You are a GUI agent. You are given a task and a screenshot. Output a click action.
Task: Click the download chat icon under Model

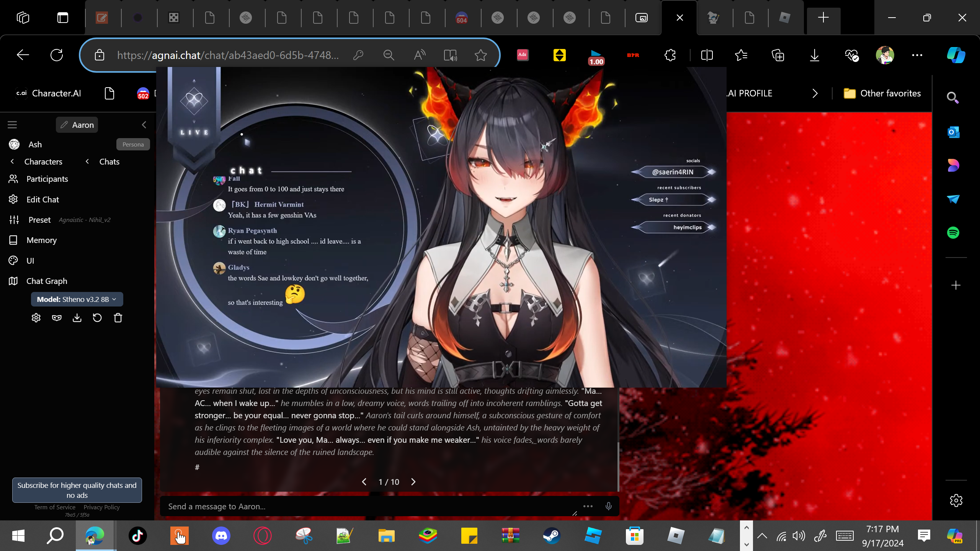click(77, 318)
